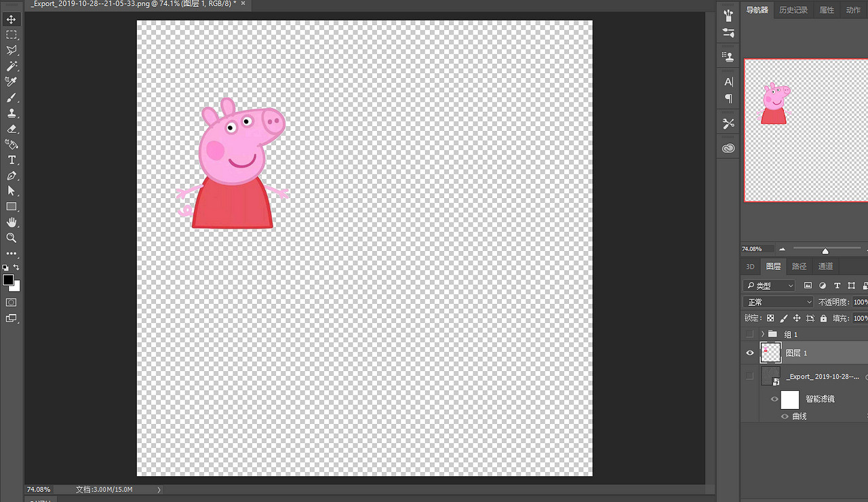This screenshot has height=502, width=868.
Task: Toggle visibility of 智能滤镜 smart filter
Action: point(774,399)
